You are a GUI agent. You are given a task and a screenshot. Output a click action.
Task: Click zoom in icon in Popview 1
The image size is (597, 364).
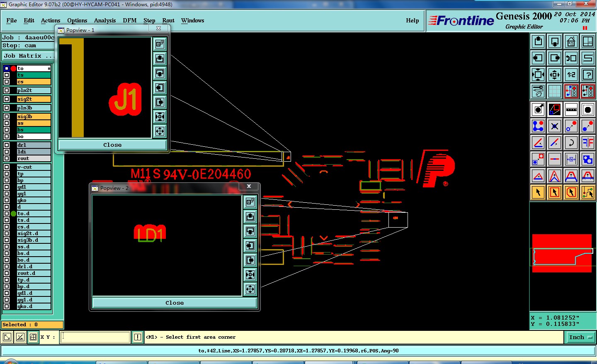[160, 116]
